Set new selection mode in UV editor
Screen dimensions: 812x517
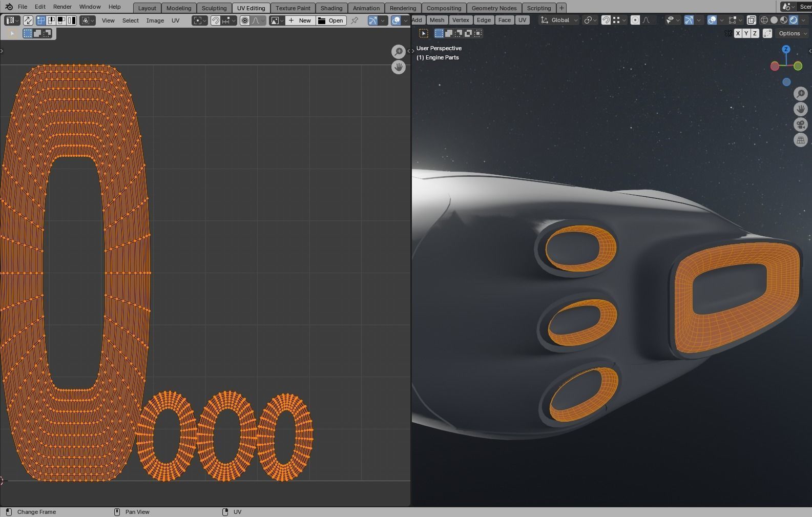28,33
